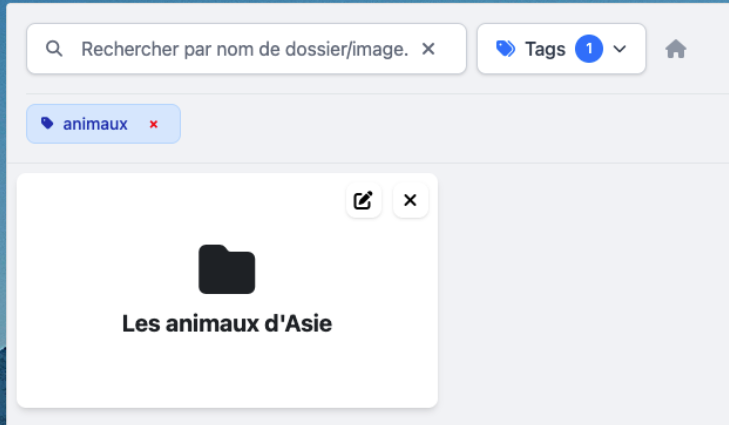The image size is (729, 425).
Task: Go to the home folder icon
Action: pos(676,49)
